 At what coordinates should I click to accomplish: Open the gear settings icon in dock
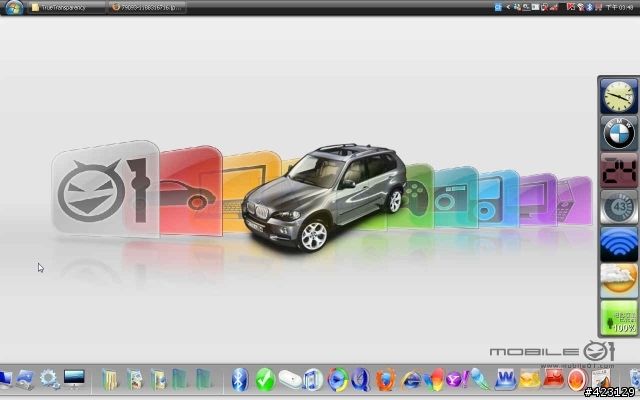[50, 379]
